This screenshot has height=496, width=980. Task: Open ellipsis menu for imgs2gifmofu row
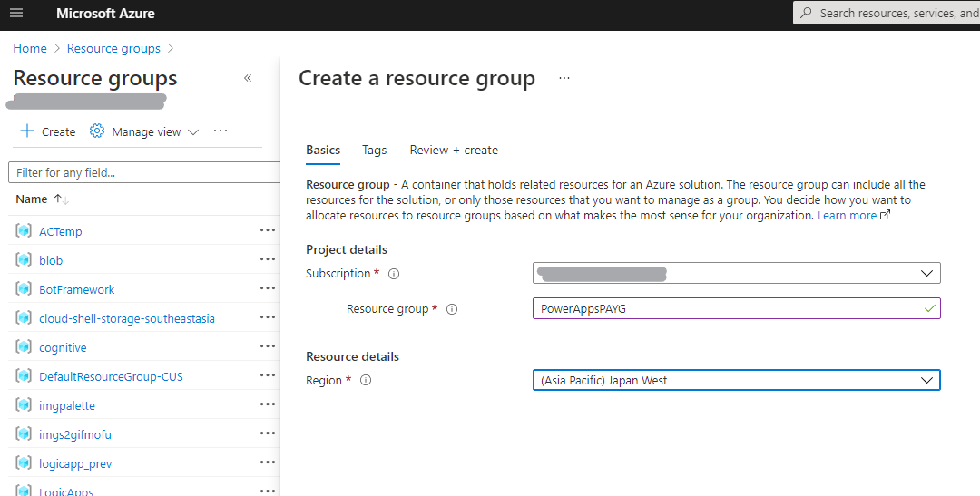(268, 433)
